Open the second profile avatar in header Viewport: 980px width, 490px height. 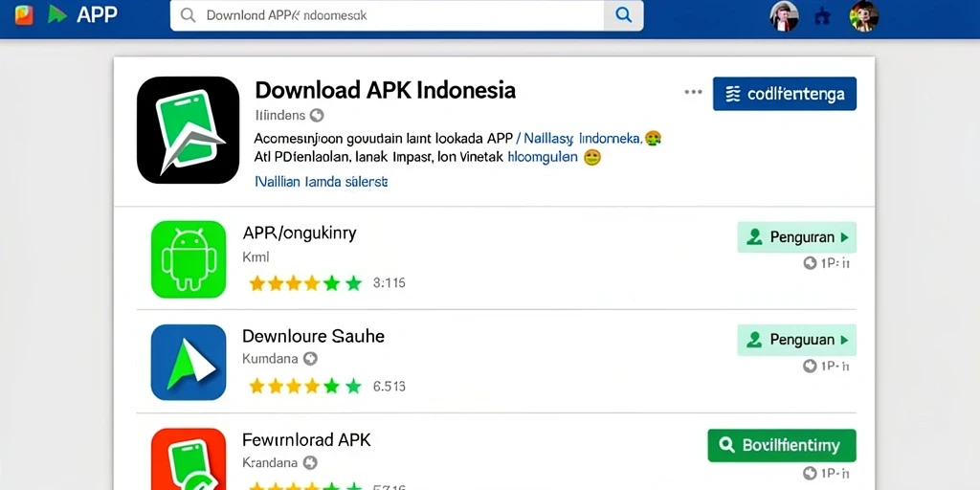click(864, 15)
